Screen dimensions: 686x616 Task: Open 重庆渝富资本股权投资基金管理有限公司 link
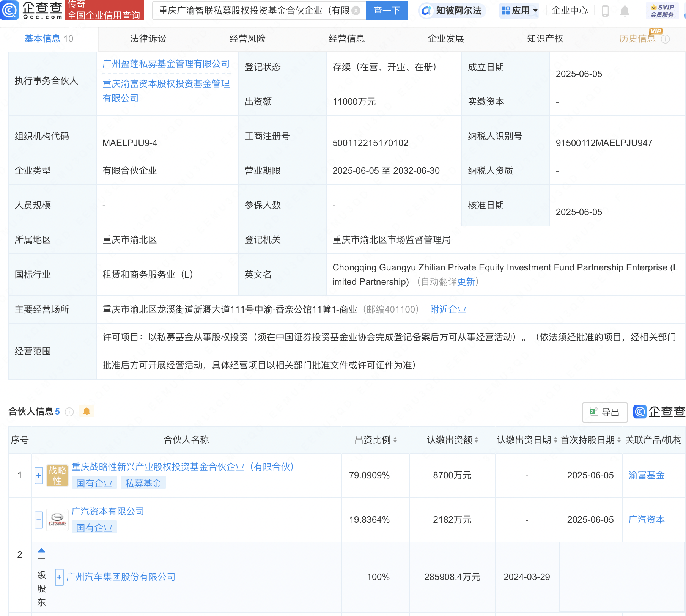(166, 91)
